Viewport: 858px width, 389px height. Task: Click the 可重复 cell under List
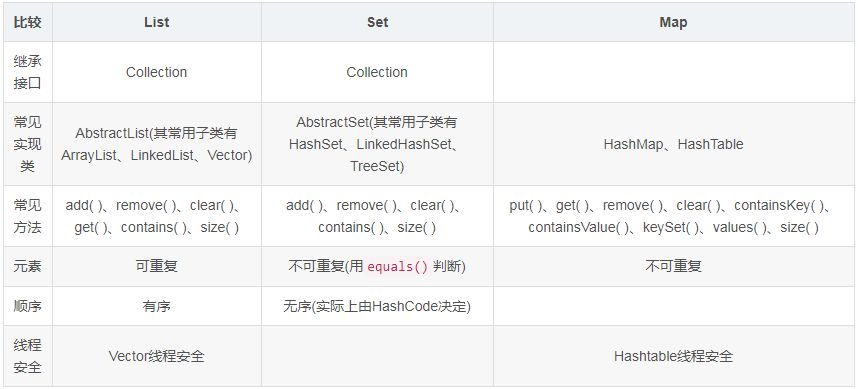tap(156, 266)
